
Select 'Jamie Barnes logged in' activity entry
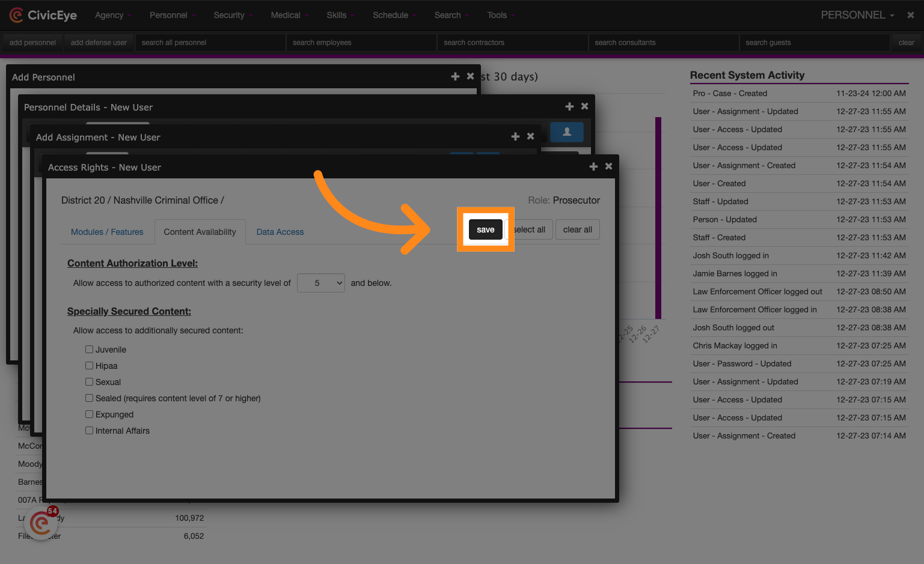pyautogui.click(x=799, y=273)
